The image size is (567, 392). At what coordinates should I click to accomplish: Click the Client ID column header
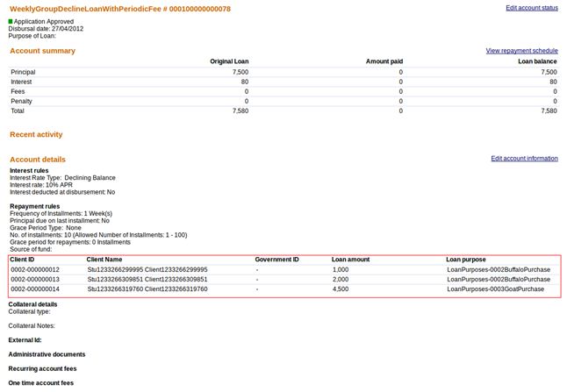click(22, 260)
